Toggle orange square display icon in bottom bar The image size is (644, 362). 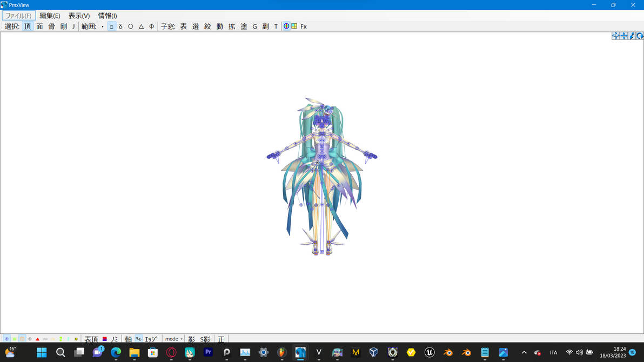point(22,339)
